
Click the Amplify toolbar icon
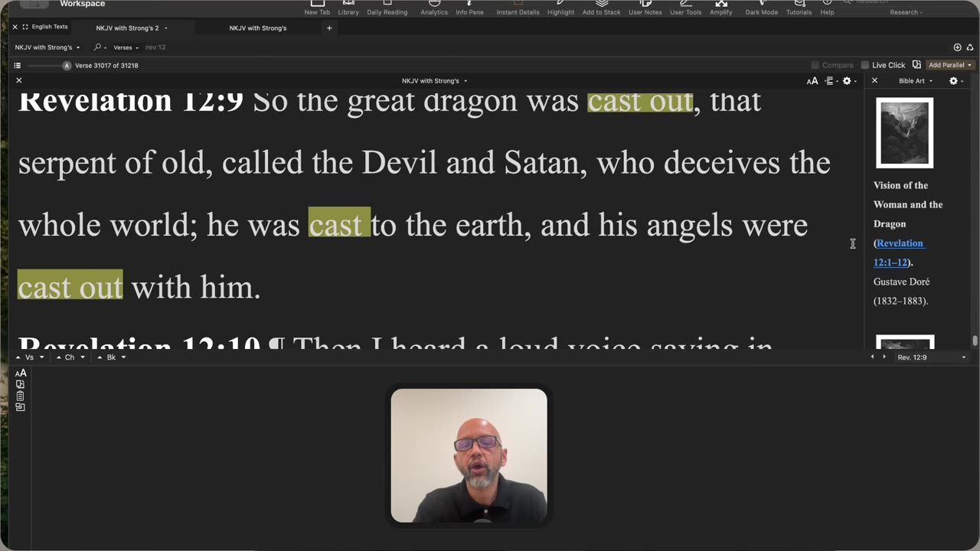pos(720,8)
